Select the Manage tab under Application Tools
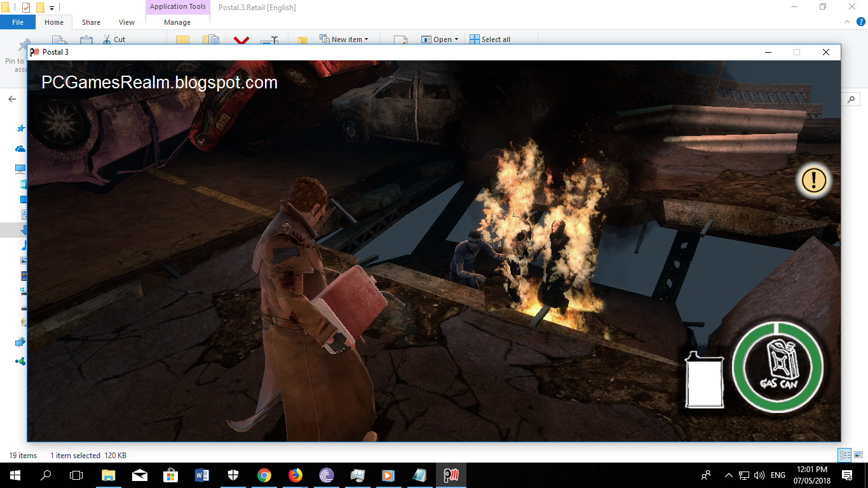This screenshot has width=868, height=488. [177, 22]
